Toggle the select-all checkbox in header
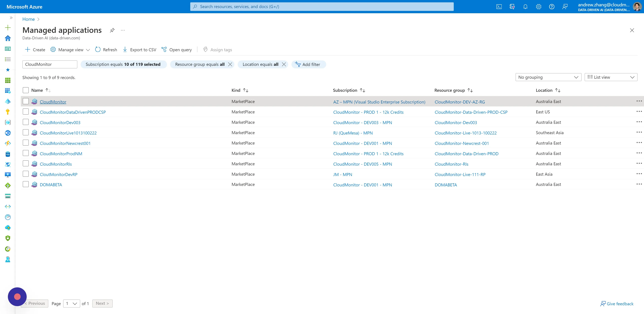Image resolution: width=644 pixels, height=314 pixels. point(26,90)
